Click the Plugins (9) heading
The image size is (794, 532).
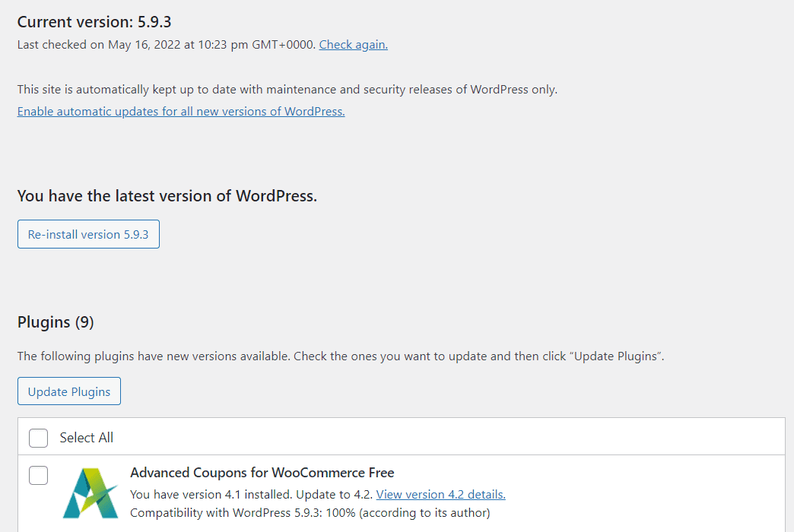tap(56, 322)
